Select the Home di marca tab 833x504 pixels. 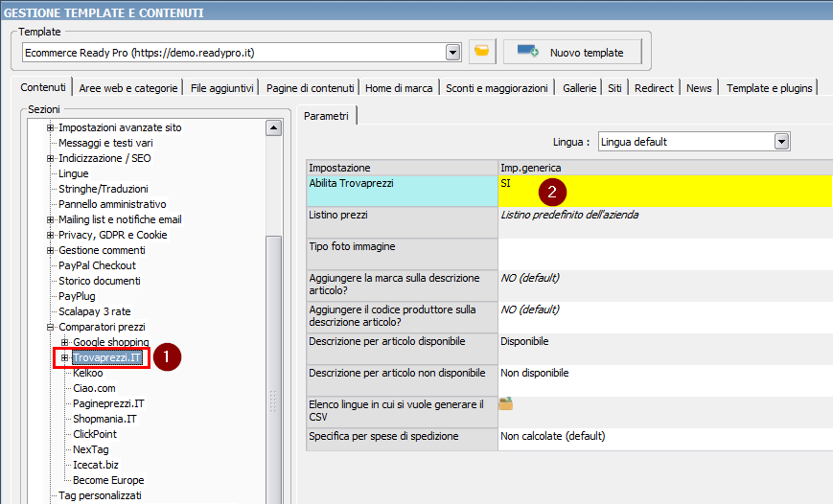click(x=399, y=88)
